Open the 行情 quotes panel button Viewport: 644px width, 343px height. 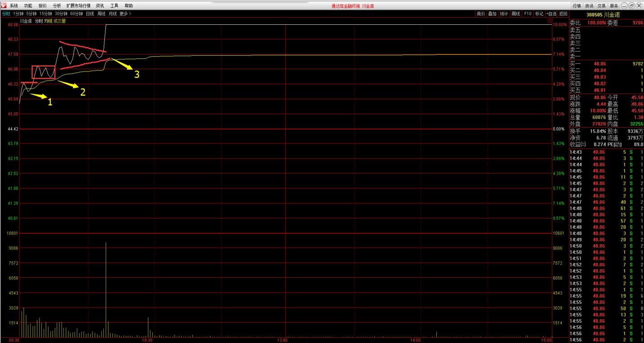coord(577,6)
